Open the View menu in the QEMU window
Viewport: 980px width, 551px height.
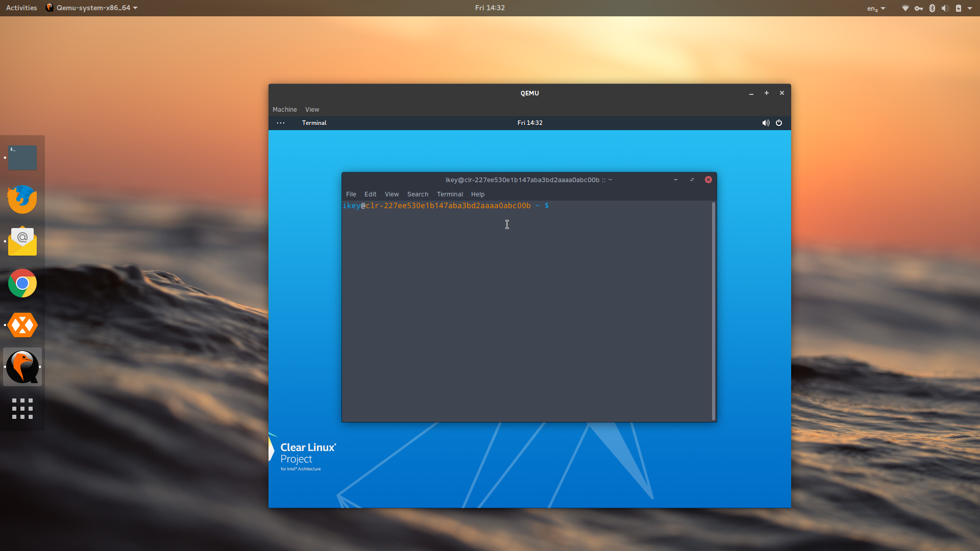point(312,110)
